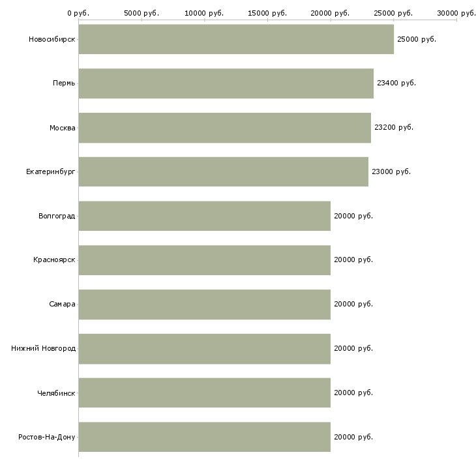Click the Ростов-На-Дону city label

[x=47, y=437]
